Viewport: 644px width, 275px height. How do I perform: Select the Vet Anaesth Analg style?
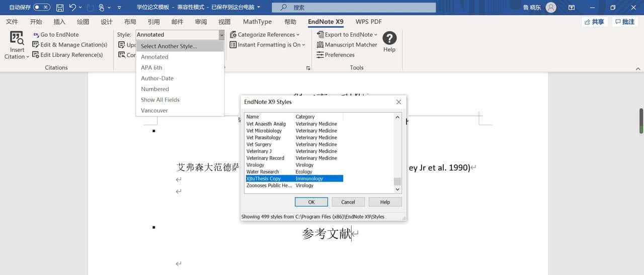[x=294, y=124]
